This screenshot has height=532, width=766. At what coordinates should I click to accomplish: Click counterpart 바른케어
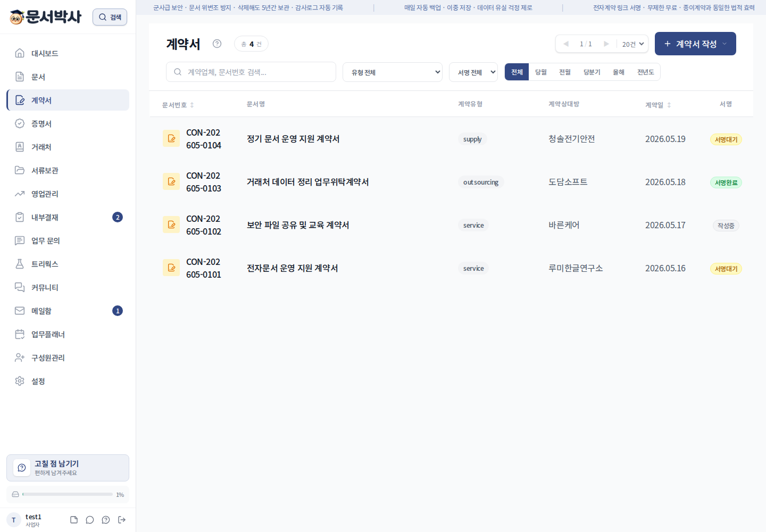[564, 225]
